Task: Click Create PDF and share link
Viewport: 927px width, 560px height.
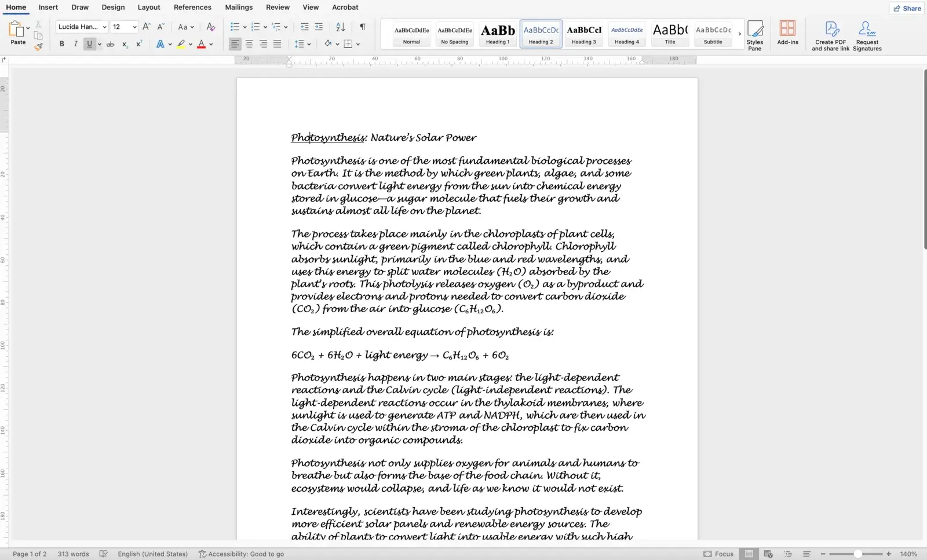Action: pos(831,36)
